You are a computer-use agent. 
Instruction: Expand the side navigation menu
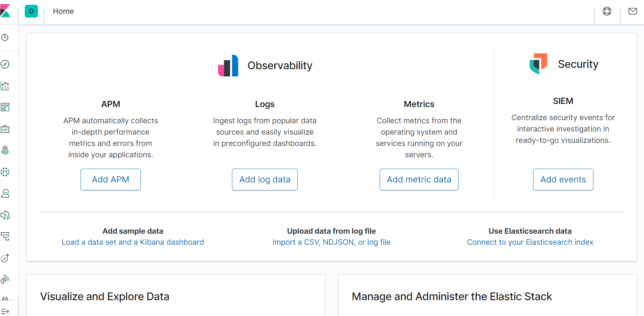(5, 312)
